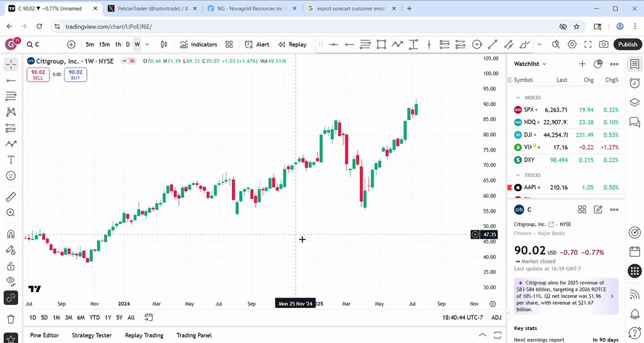Select the trend line tool in left sidebar
This screenshot has width=644, height=343.
point(11,80)
